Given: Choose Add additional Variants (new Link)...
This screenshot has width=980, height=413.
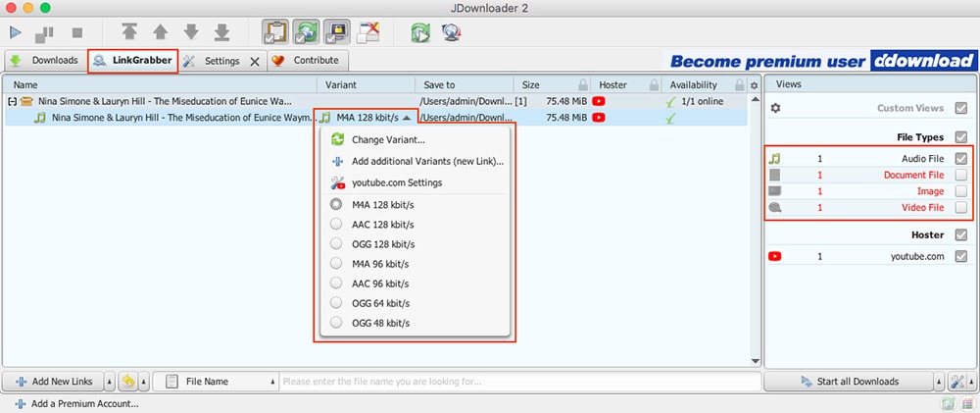Looking at the screenshot, I should click(415, 162).
